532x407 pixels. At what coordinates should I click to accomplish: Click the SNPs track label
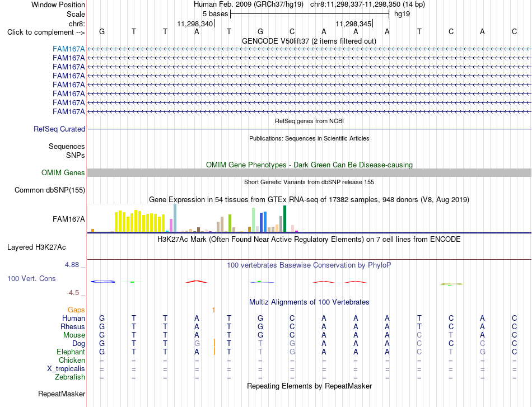(76, 155)
